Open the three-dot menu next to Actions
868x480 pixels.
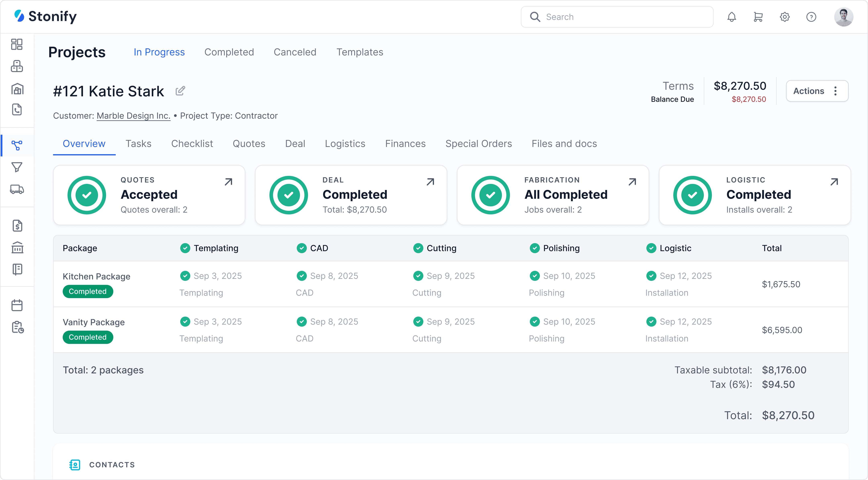pos(836,91)
